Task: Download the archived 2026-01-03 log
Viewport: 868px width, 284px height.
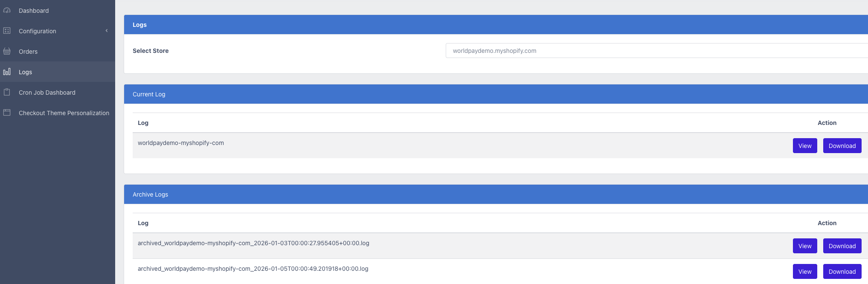Action: tap(842, 246)
